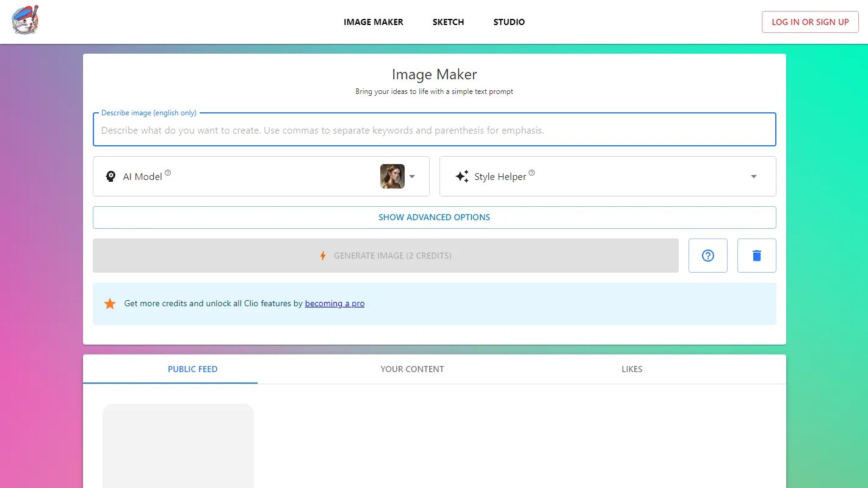Click the 'Bring your ideas to life' subtitle
This screenshot has height=488, width=868.
pyautogui.click(x=435, y=91)
